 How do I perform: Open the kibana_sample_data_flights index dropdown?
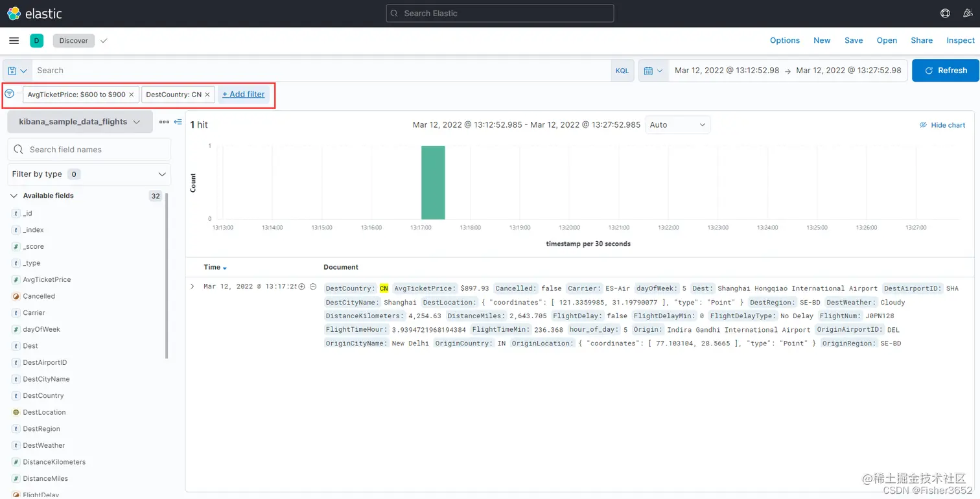[80, 122]
